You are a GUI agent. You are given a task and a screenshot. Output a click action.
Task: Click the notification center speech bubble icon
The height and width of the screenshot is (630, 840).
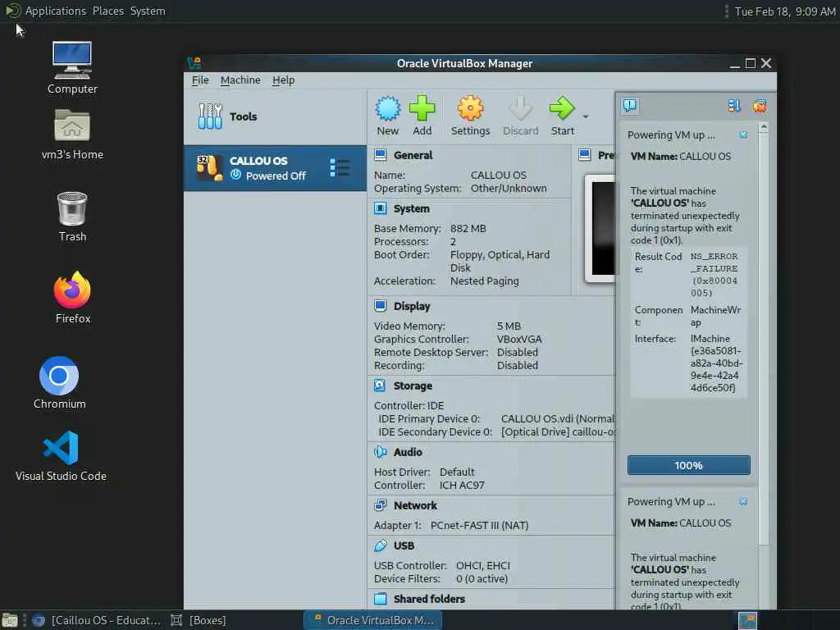pyautogui.click(x=630, y=106)
